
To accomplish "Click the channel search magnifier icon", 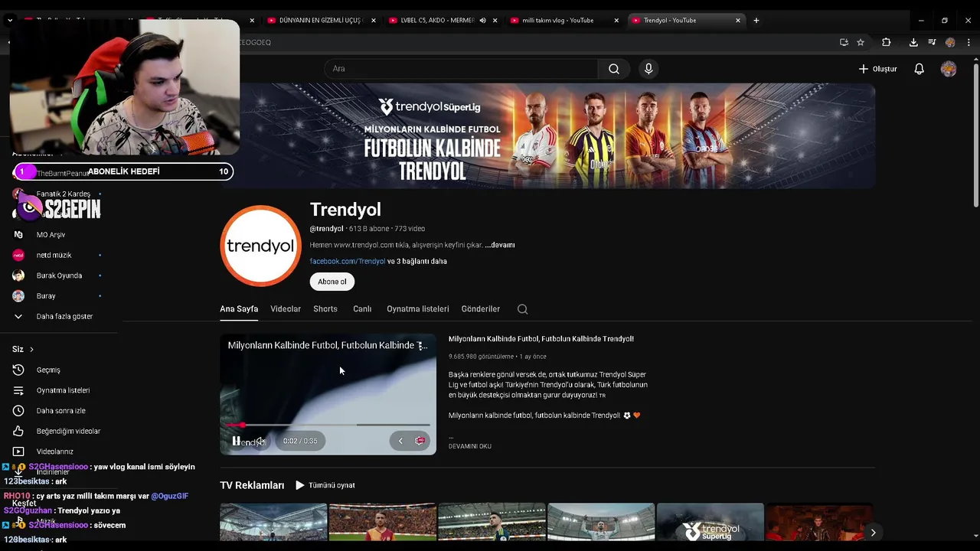I will (522, 309).
